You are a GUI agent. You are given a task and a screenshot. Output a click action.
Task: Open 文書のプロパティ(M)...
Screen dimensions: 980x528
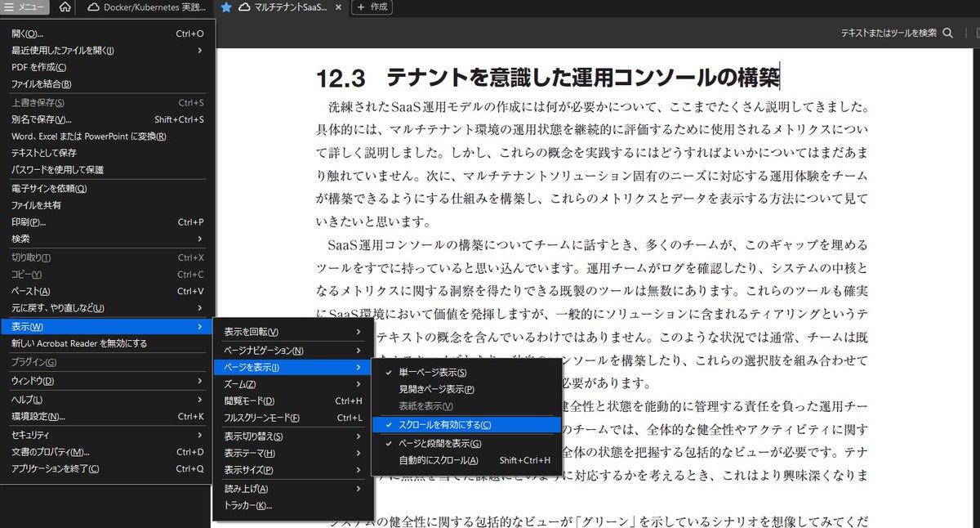tap(108, 452)
